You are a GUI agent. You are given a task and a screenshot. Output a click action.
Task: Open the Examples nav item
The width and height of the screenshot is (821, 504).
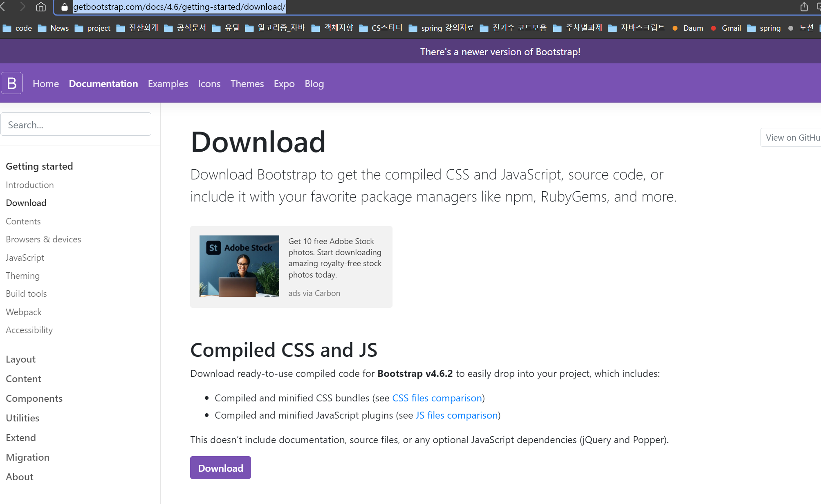[x=168, y=84]
